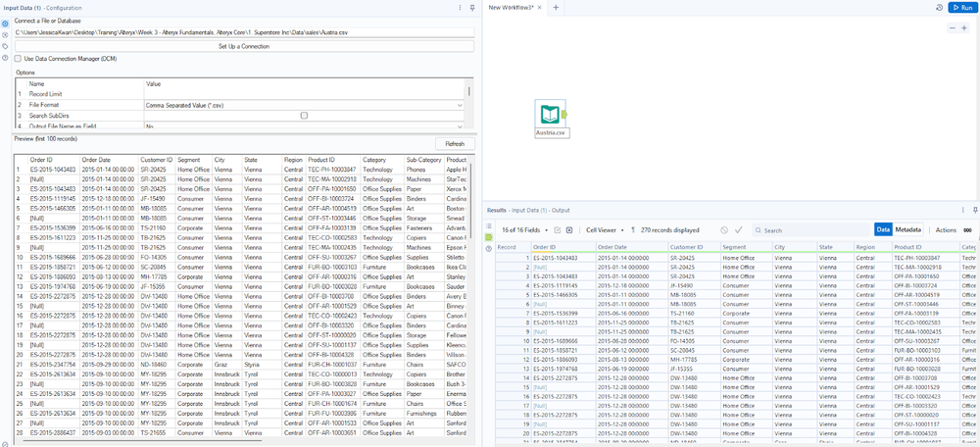980x447 pixels.
Task: Click the Austria.csv annotation label on canvas
Action: pos(552,133)
